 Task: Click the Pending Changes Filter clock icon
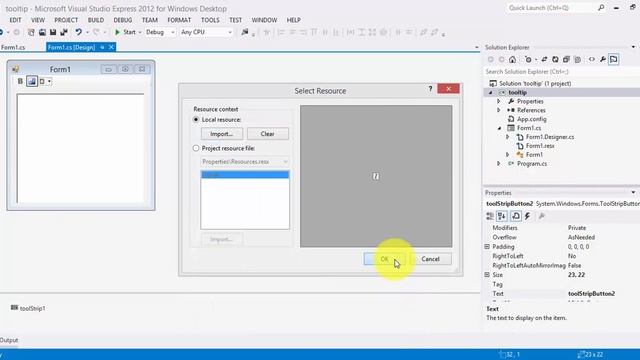tap(528, 60)
